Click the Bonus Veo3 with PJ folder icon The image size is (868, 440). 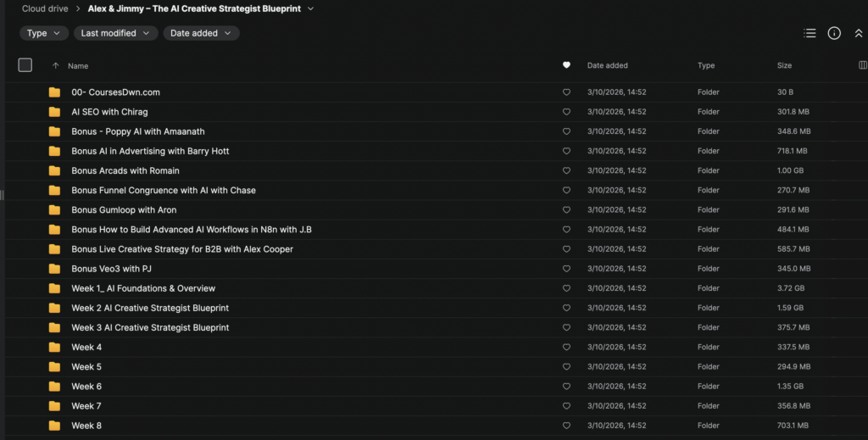click(x=54, y=269)
